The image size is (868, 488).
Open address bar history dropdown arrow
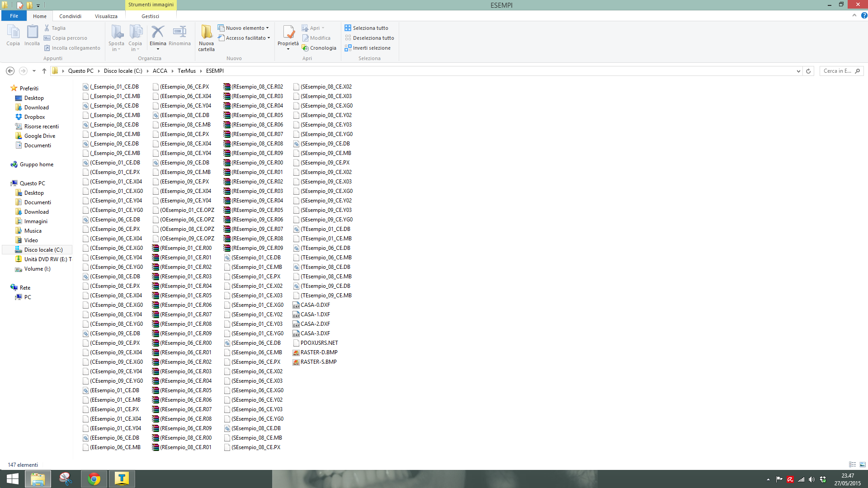pyautogui.click(x=798, y=71)
